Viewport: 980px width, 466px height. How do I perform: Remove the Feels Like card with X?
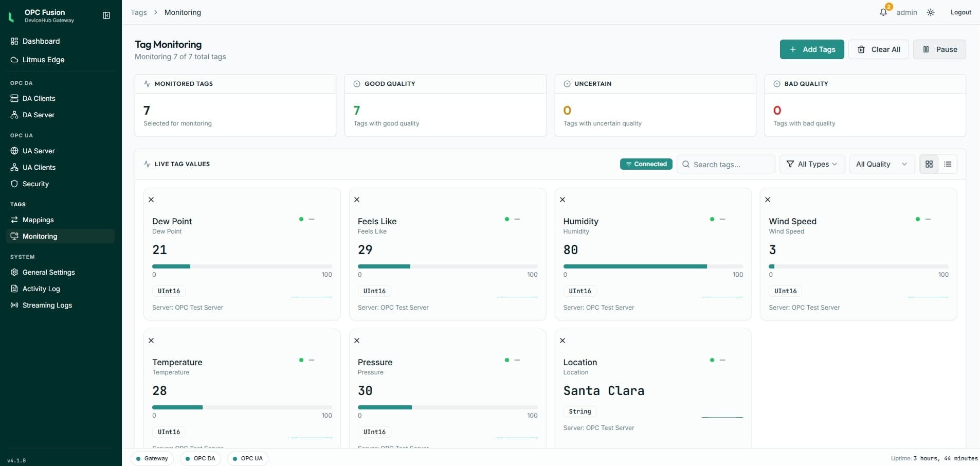click(x=357, y=200)
